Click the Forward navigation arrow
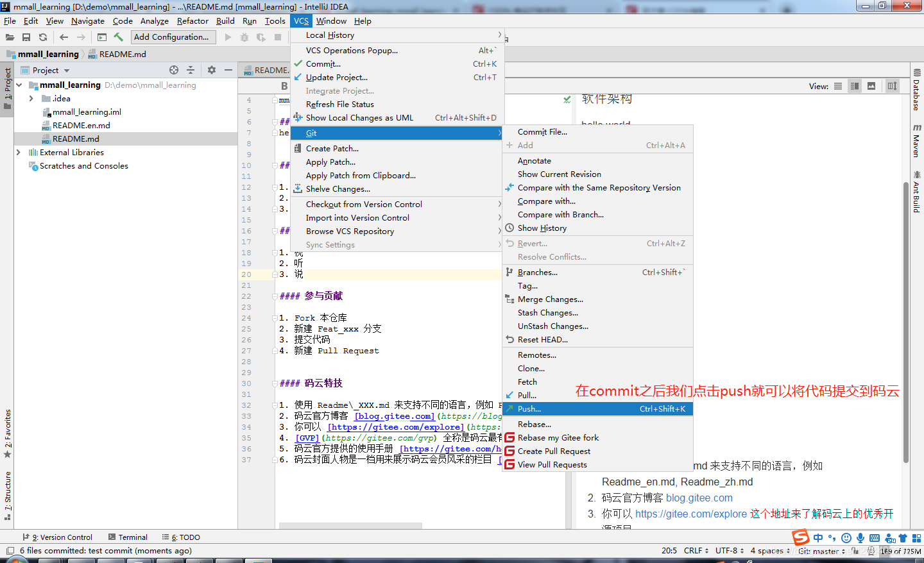The width and height of the screenshot is (924, 563). pos(81,37)
